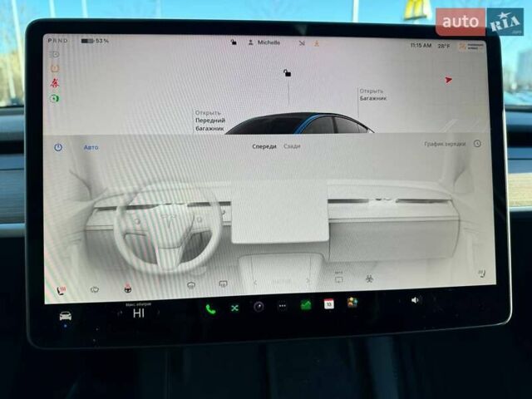The height and width of the screenshot is (399, 532).
Task: Open the dashcam camera app
Action: (259, 307)
